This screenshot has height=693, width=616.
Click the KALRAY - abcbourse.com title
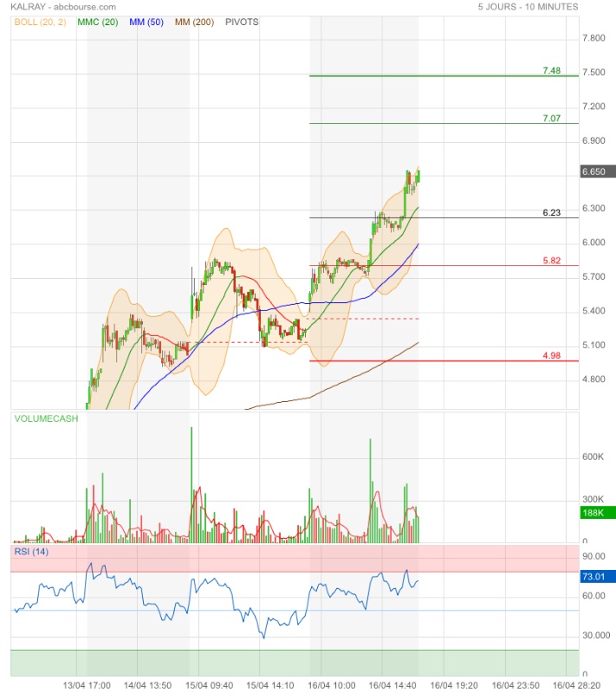(63, 7)
